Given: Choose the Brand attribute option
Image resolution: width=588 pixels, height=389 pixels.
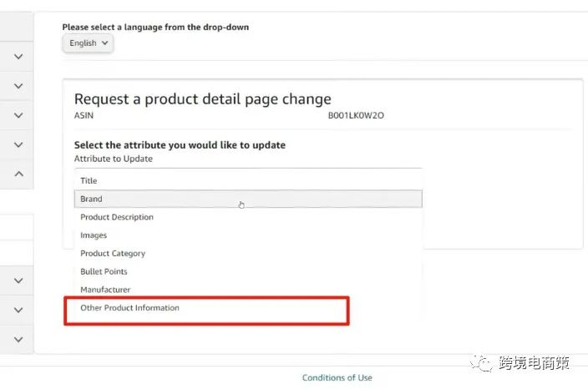Looking at the screenshot, I should 91,199.
